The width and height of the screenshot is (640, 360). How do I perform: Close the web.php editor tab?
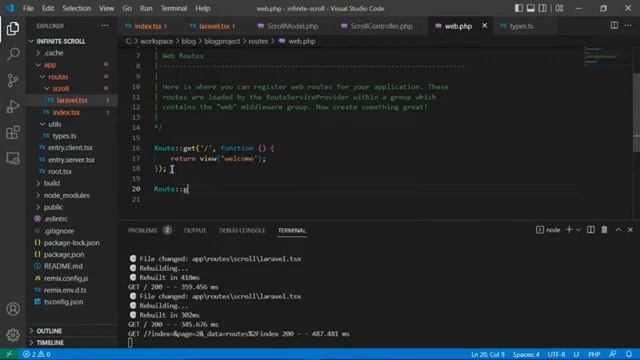(484, 26)
